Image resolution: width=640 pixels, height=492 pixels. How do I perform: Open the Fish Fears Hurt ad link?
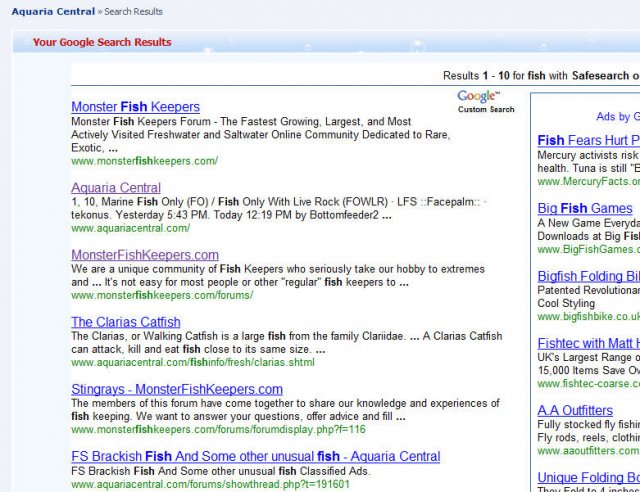589,140
